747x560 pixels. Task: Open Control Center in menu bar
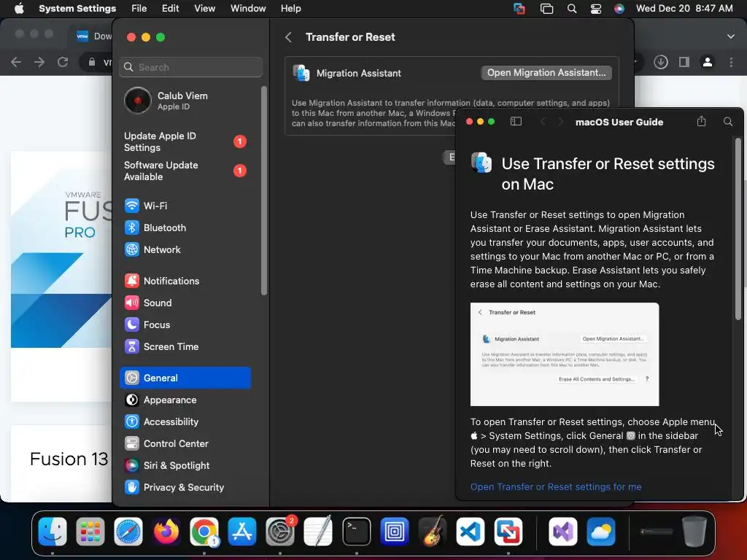point(595,9)
